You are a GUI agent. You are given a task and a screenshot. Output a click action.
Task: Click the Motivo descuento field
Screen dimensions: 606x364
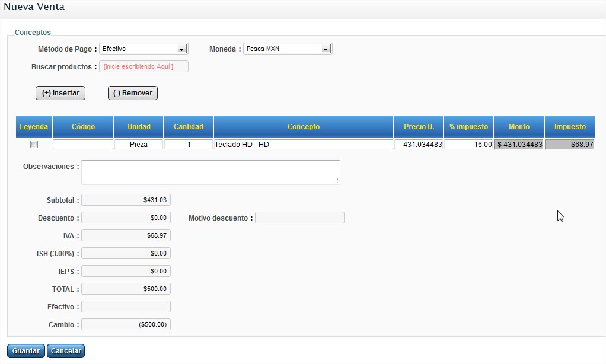point(299,218)
